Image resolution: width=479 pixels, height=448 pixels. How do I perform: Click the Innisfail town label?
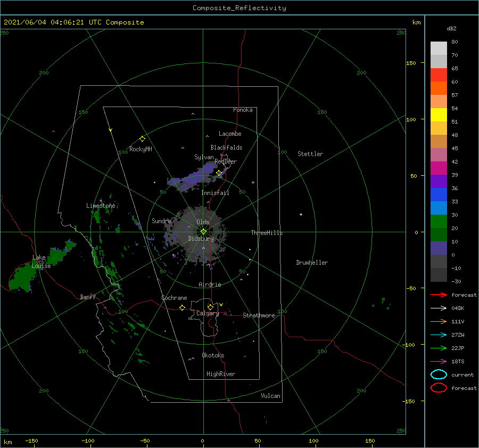pyautogui.click(x=215, y=193)
